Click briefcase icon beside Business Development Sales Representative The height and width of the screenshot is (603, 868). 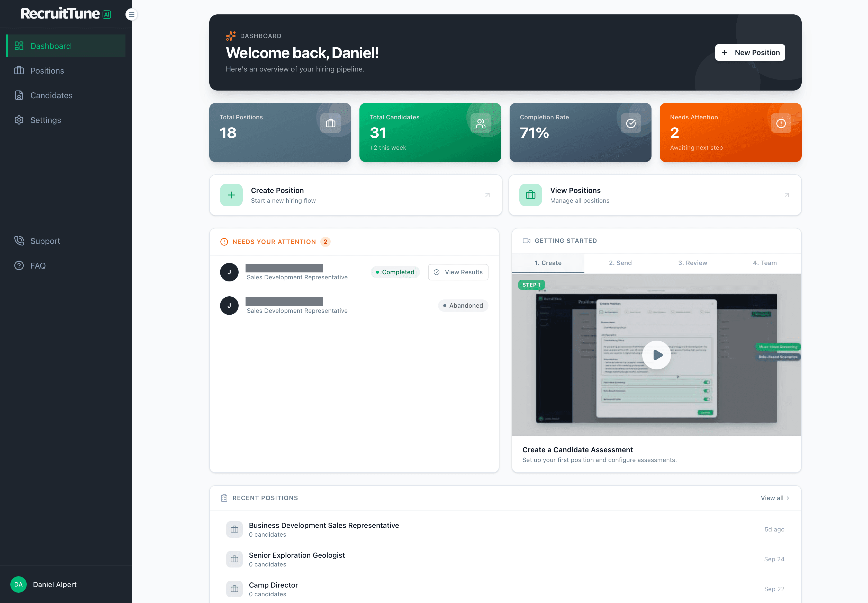tap(234, 529)
